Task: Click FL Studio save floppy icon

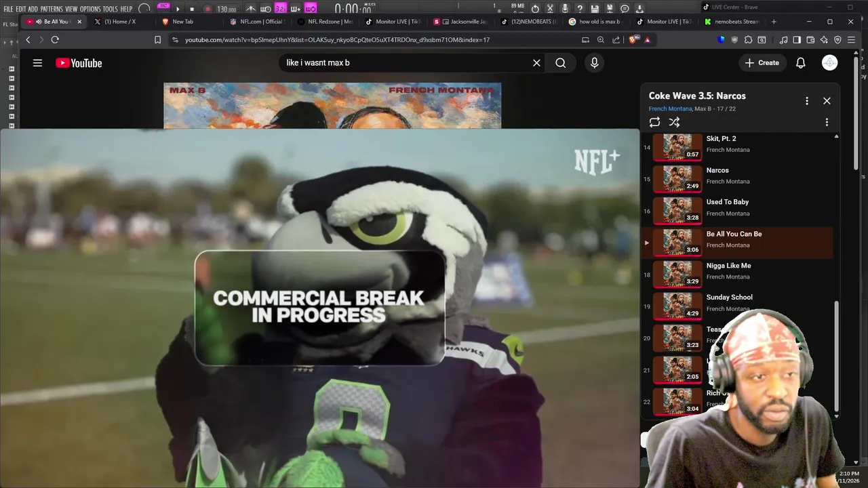Action: click(x=594, y=9)
